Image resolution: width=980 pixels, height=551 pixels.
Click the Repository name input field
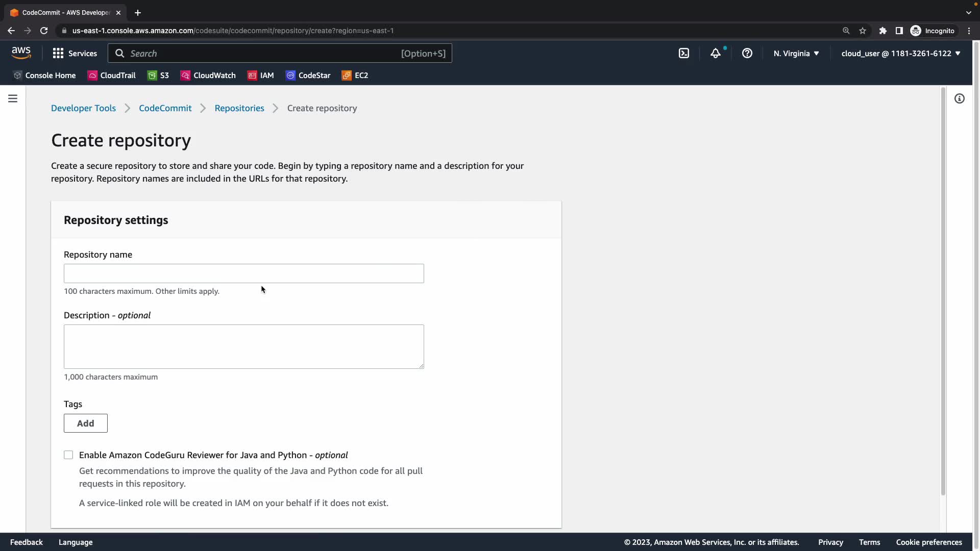point(244,273)
